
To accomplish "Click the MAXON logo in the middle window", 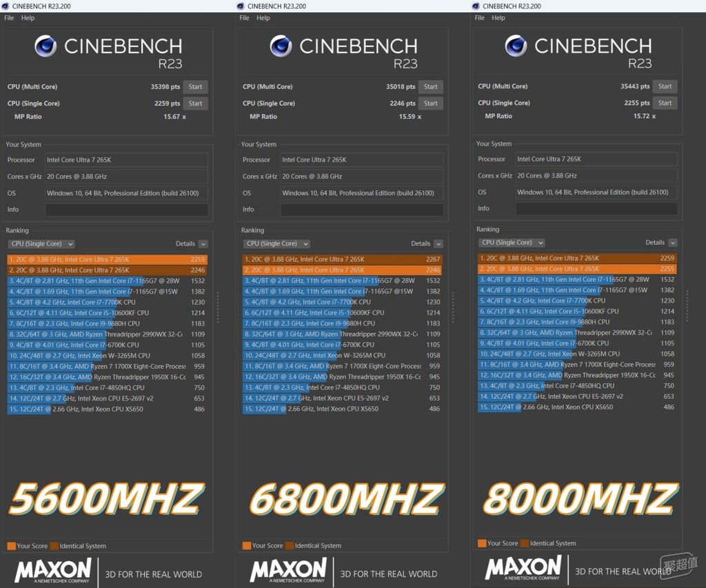I will (289, 571).
